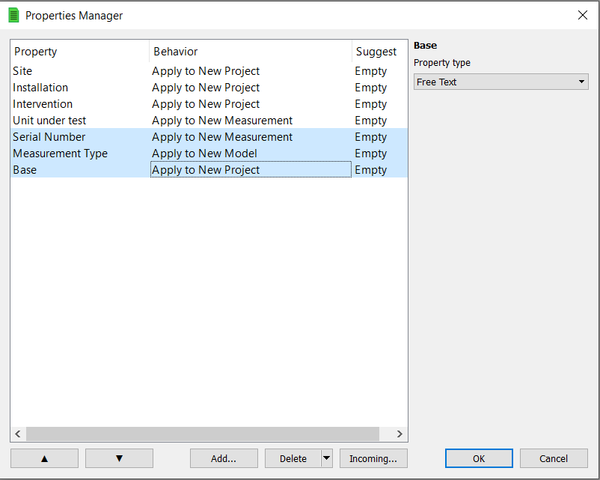Click the Properties Manager title bar icon
The image size is (600, 480).
point(13,15)
